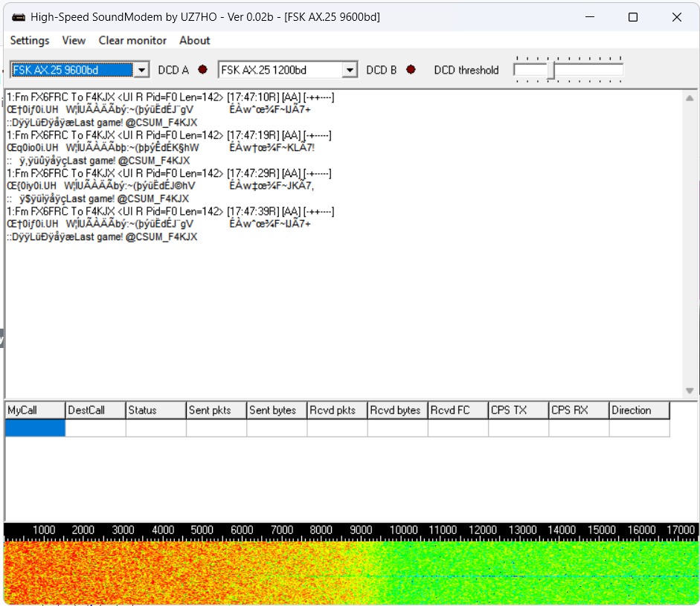Open the About menu item

click(194, 40)
